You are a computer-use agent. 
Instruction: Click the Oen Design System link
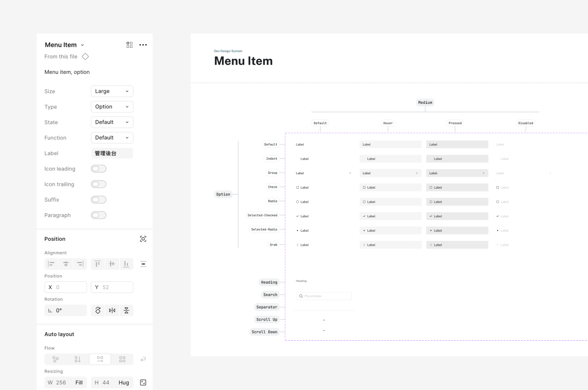(x=228, y=51)
